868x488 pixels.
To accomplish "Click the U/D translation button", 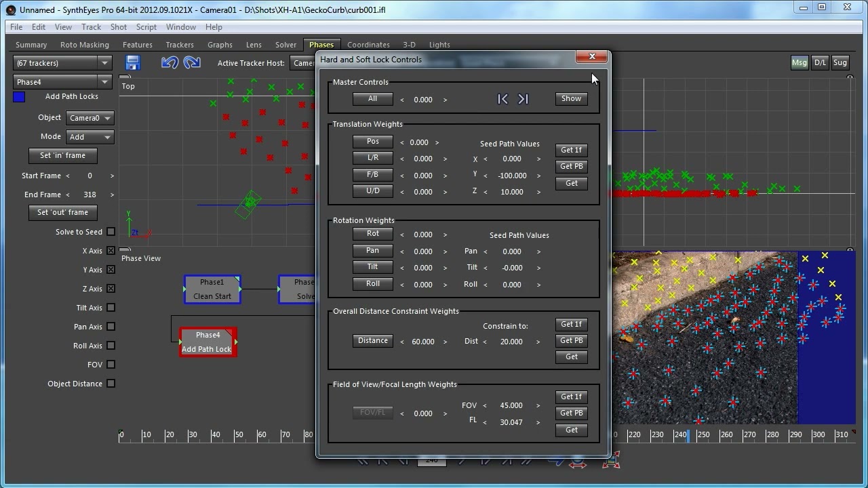I will (x=372, y=191).
